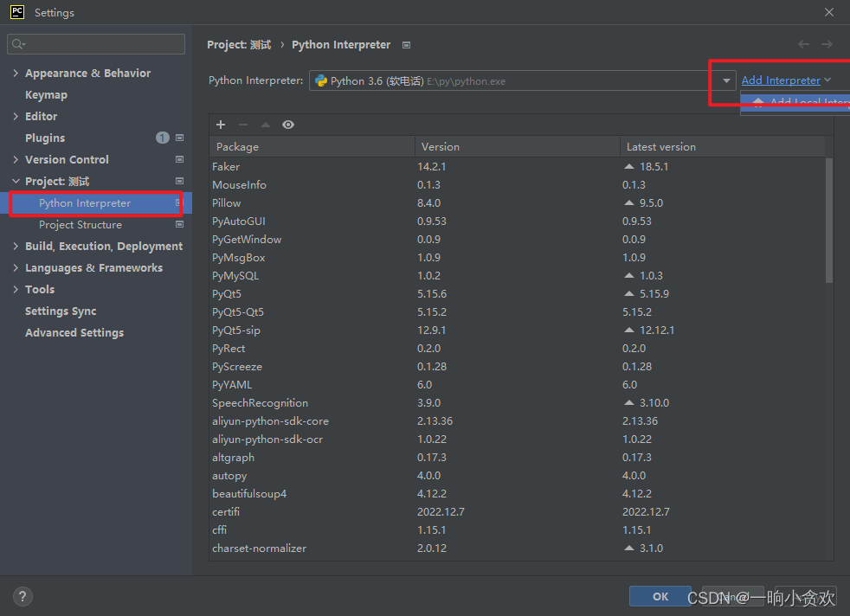Screen dimensions: 850x616
Task: Click the icon beside Project: 测试
Action: point(179,181)
